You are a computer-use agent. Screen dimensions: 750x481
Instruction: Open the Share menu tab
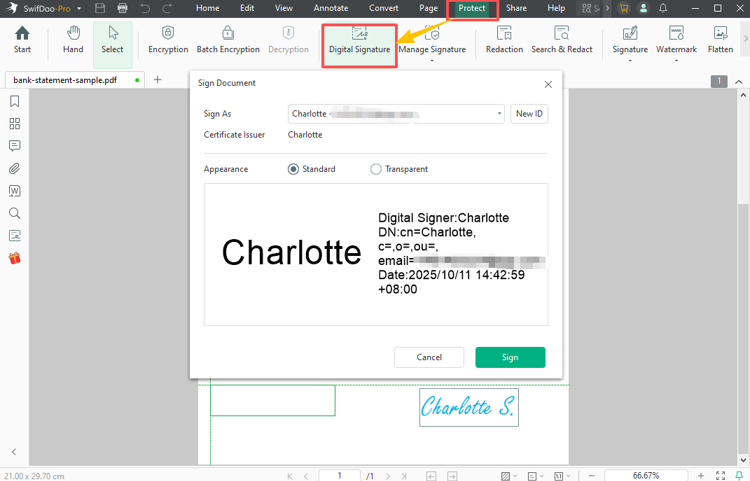click(x=516, y=8)
